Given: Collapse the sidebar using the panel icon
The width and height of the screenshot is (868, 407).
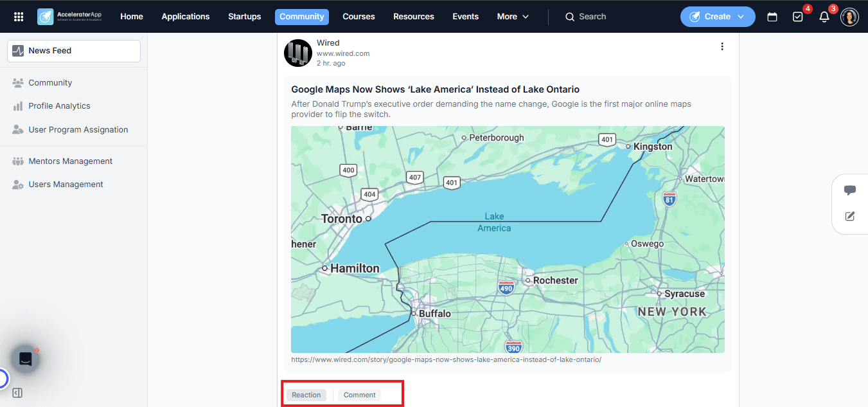Looking at the screenshot, I should tap(17, 393).
